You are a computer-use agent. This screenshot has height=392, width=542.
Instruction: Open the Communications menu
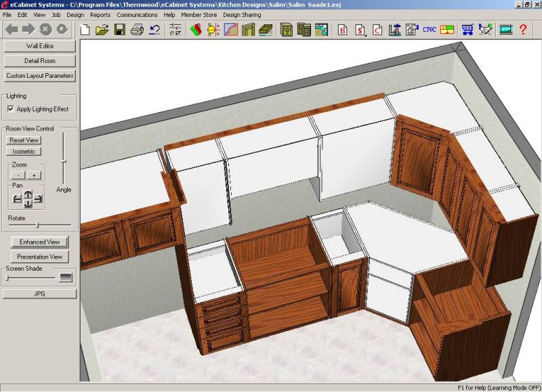pyautogui.click(x=137, y=14)
